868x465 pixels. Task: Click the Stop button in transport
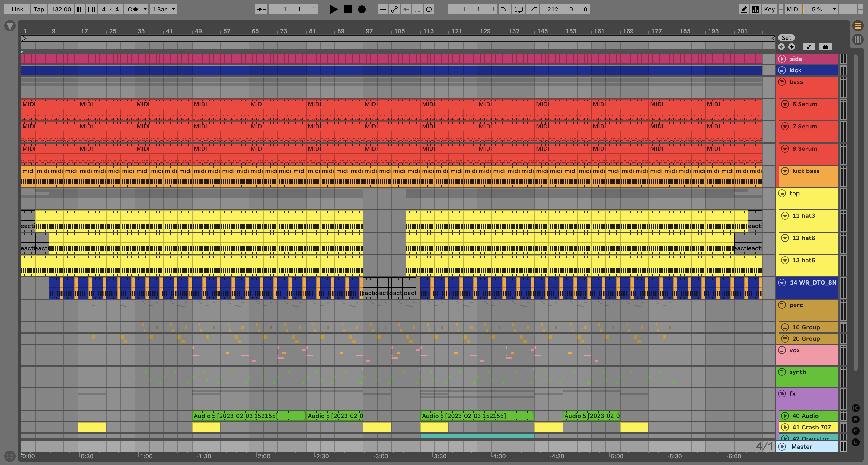click(348, 9)
